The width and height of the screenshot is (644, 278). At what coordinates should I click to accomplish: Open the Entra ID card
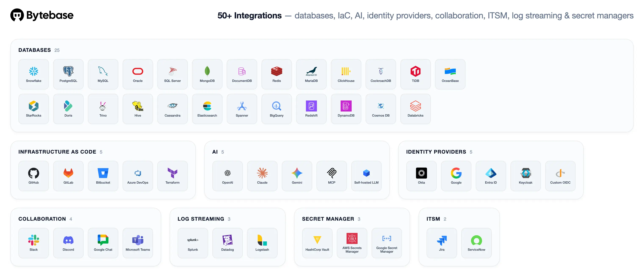click(x=491, y=176)
